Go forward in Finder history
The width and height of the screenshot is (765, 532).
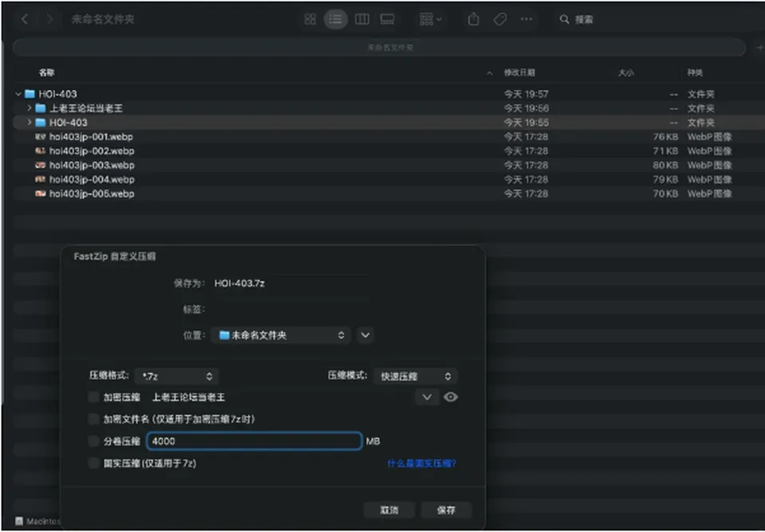tap(49, 19)
